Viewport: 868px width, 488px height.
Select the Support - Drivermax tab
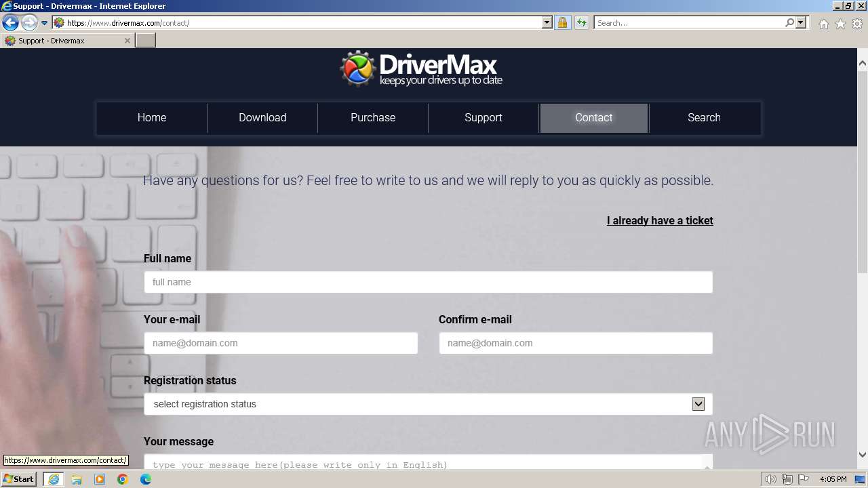tap(66, 41)
